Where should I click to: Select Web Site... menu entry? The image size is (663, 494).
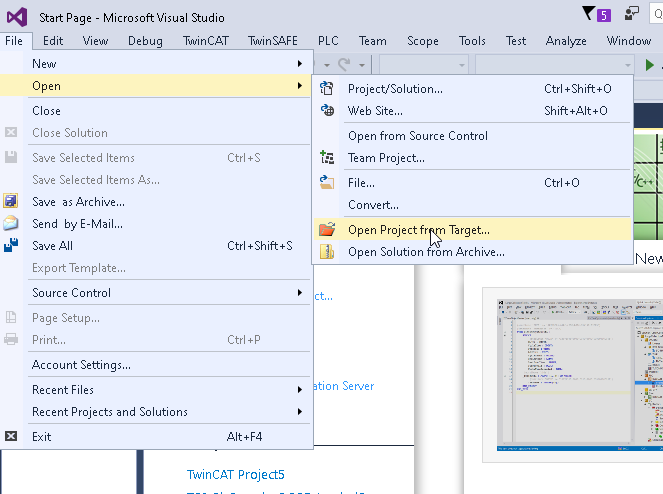[x=472, y=110]
